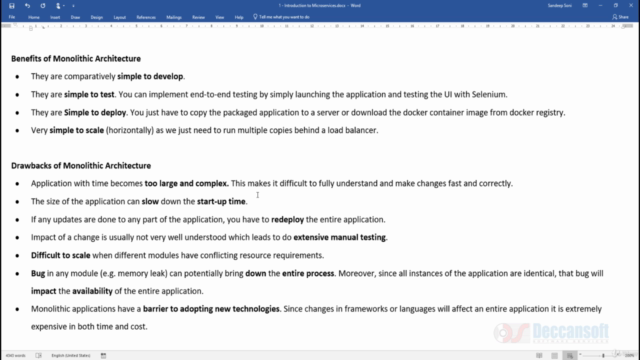Click the zoom percentage level
Viewport: 640px width, 360px height.
[x=630, y=356]
